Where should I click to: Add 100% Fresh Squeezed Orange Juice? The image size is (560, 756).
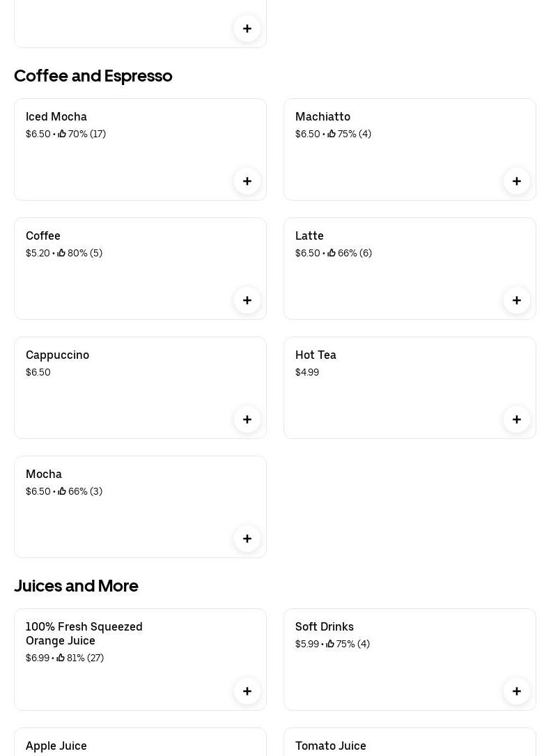(247, 691)
